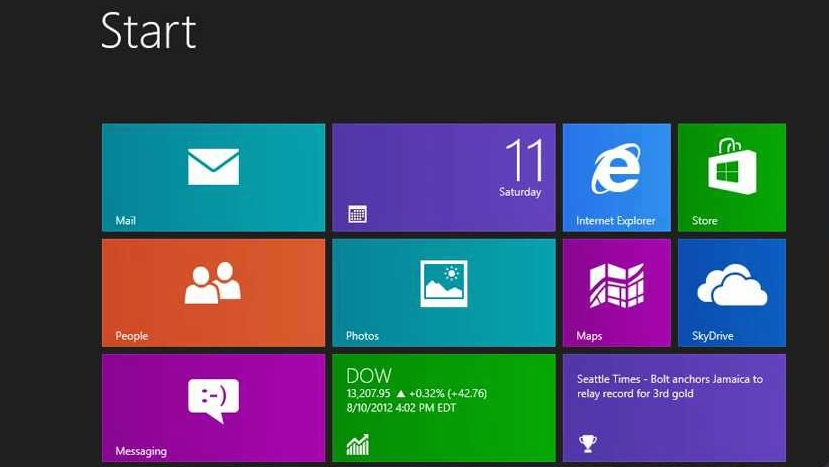This screenshot has width=829, height=467.
Task: Click the 'SkyDrive' tile label
Action: 712,336
